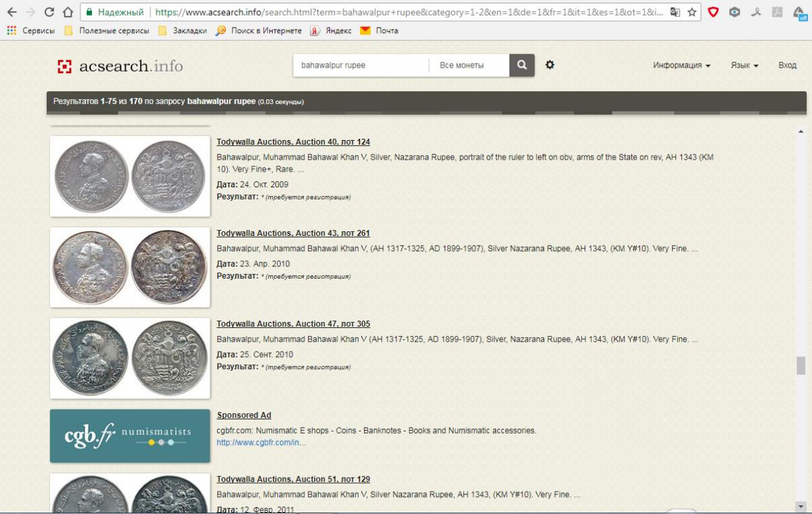
Task: Click the eye-shaped extension icon in toolbar
Action: click(735, 12)
